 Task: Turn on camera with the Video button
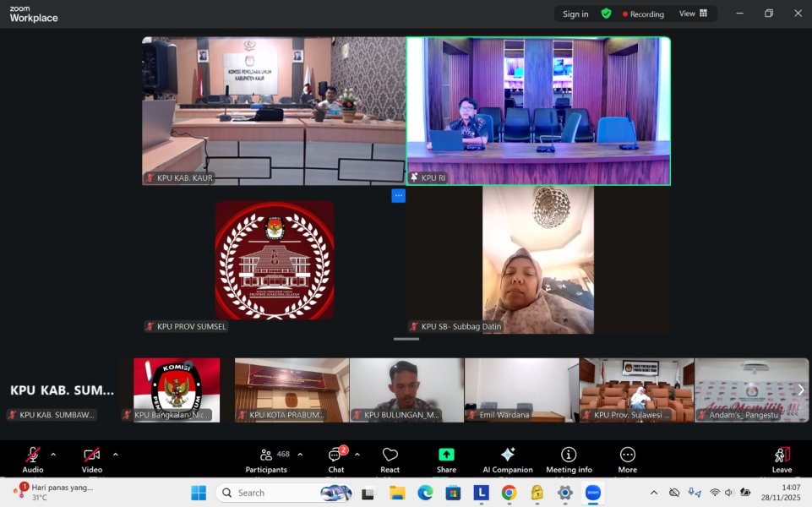[x=91, y=459]
